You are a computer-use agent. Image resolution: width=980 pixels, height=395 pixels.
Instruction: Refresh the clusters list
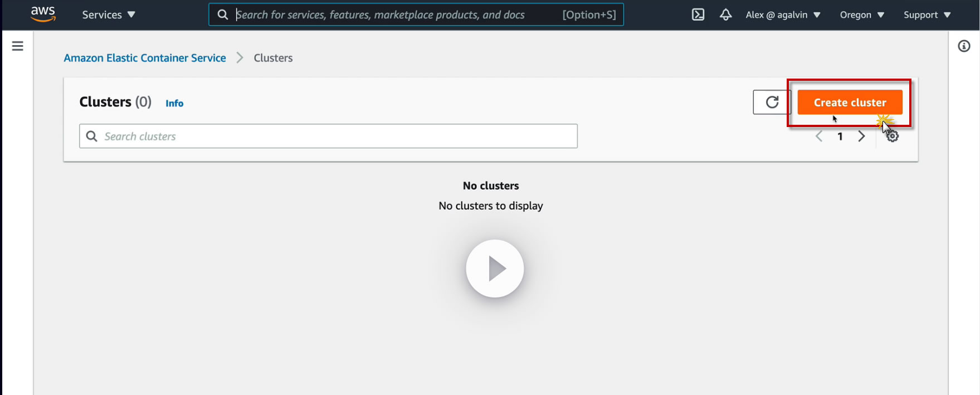coord(772,102)
